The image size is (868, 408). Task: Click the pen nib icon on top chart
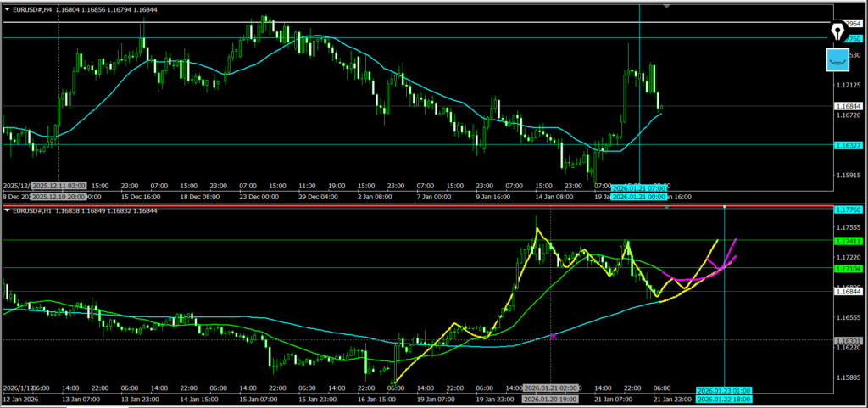click(839, 32)
